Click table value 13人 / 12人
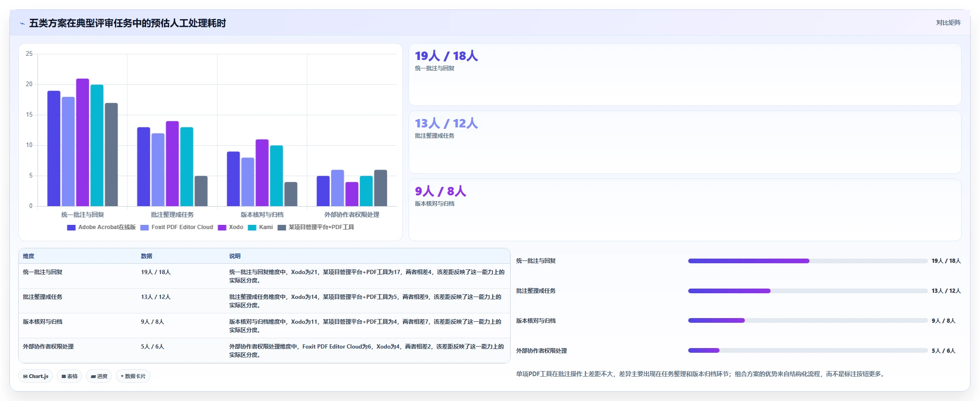 (x=156, y=297)
